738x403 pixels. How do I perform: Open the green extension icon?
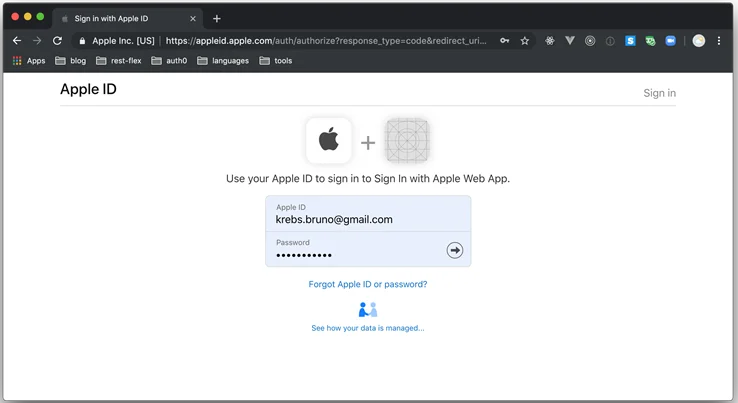coord(650,41)
